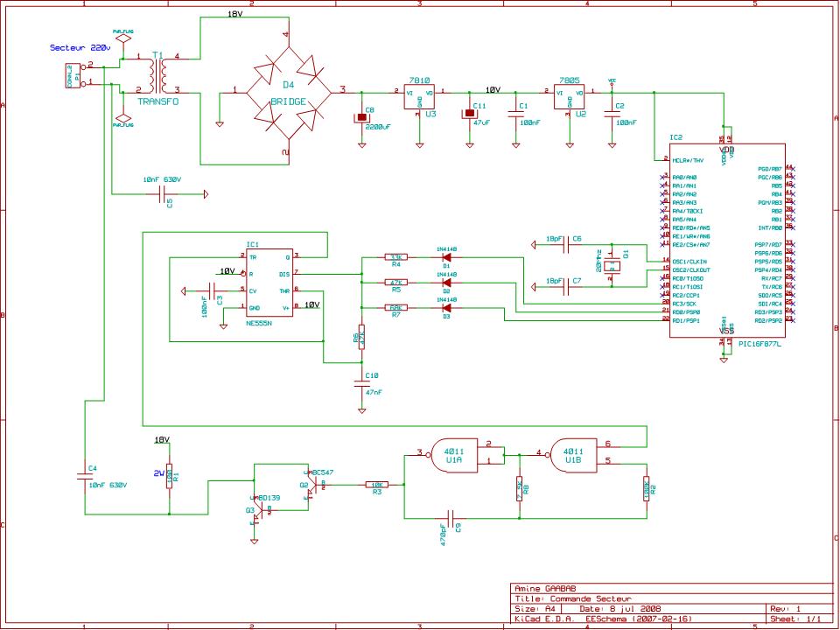
Task: Select capacitor C4 symbol
Action: click(85, 476)
